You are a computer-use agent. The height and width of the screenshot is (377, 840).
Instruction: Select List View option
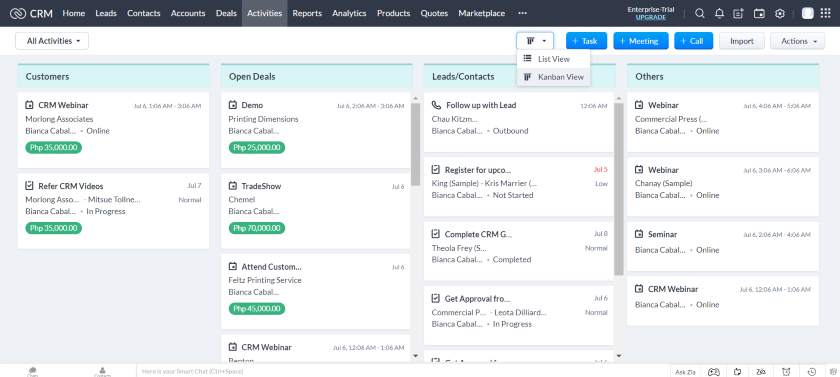point(553,59)
